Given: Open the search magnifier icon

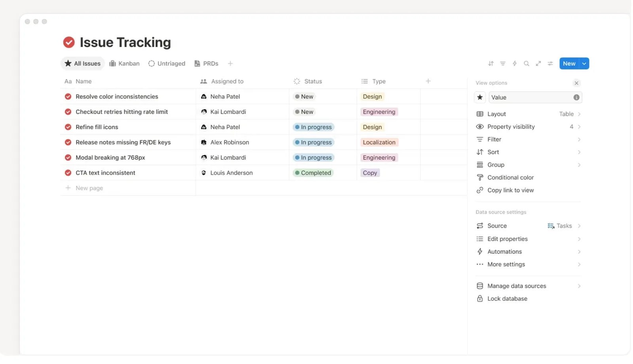Looking at the screenshot, I should tap(526, 64).
